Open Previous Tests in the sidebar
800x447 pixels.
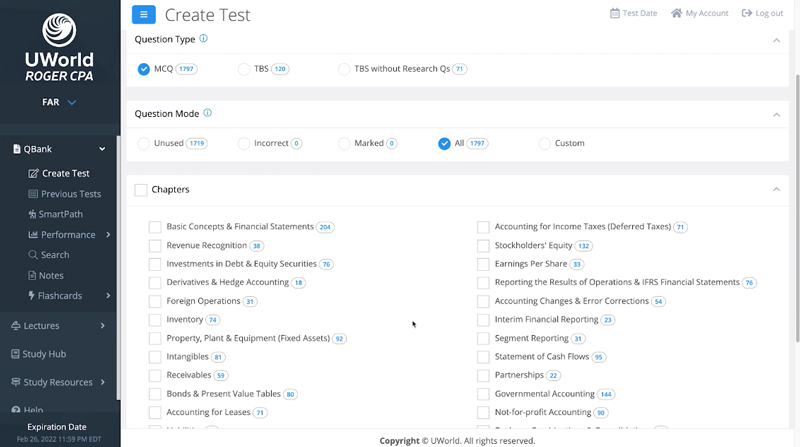point(70,194)
